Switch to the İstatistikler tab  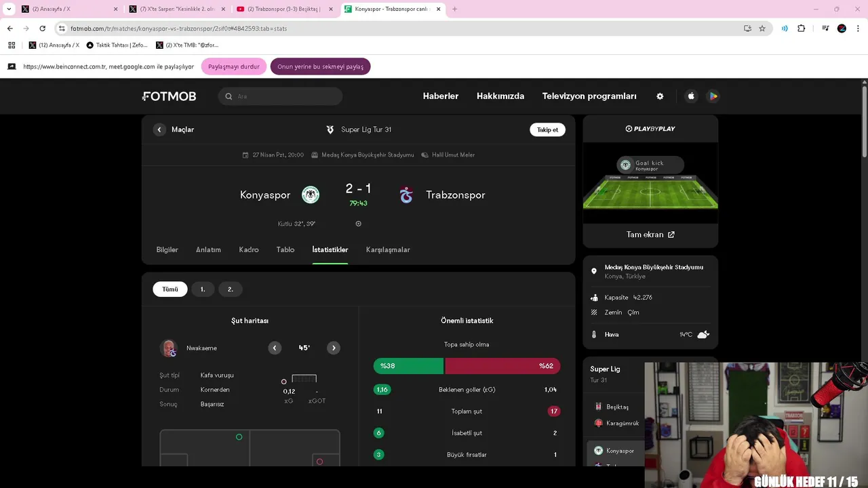click(330, 249)
